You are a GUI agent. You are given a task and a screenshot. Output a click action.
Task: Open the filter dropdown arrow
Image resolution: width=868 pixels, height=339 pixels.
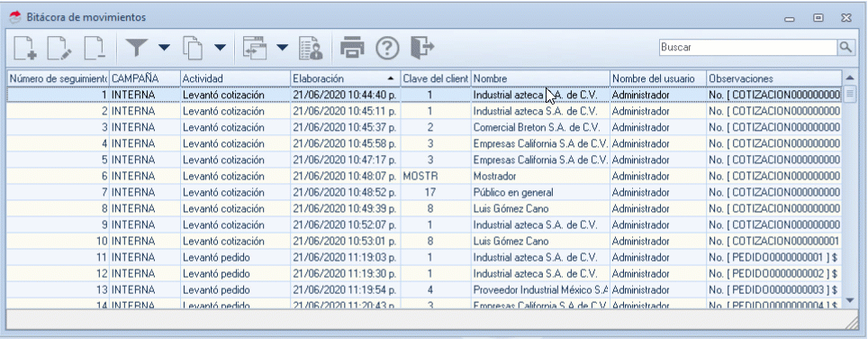tap(165, 48)
